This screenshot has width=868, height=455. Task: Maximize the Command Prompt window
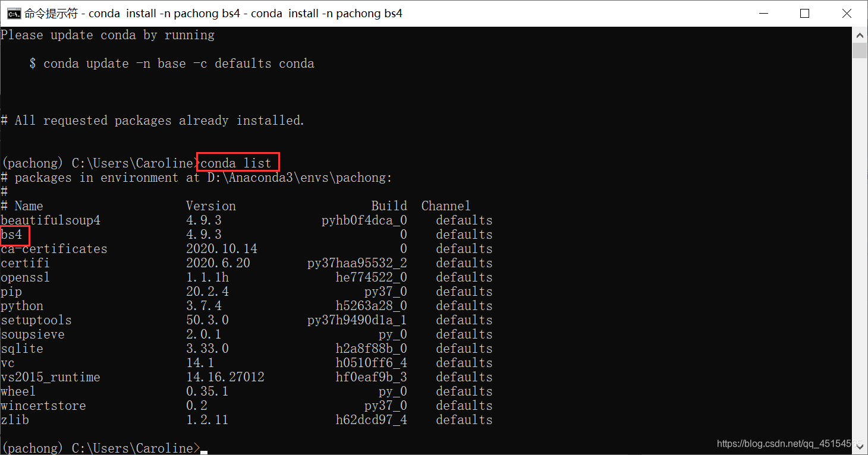(x=804, y=13)
